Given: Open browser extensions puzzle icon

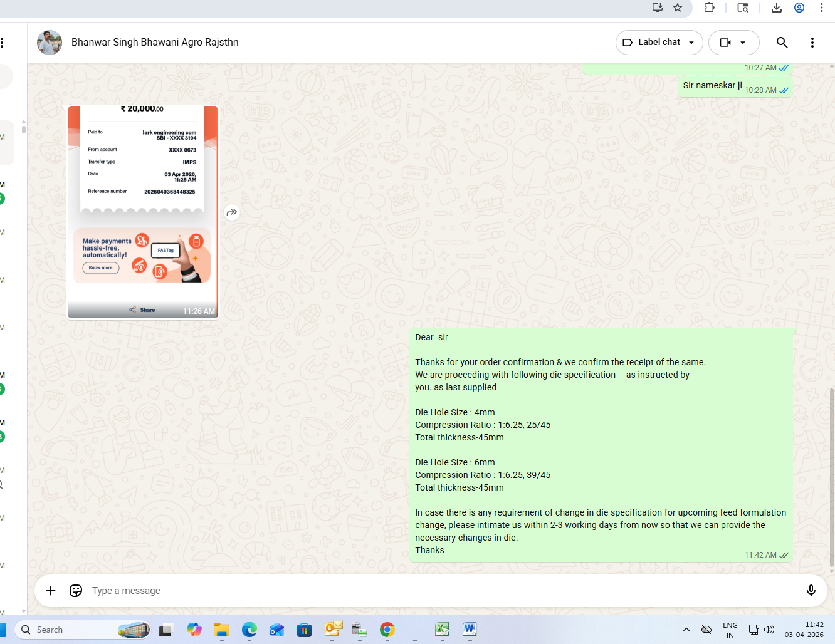Looking at the screenshot, I should point(709,8).
